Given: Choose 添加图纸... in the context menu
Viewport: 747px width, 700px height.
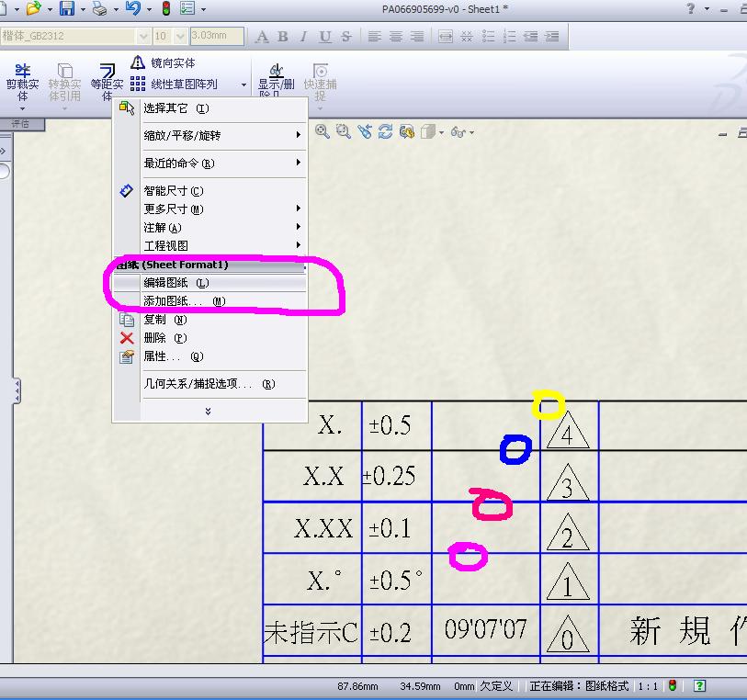Looking at the screenshot, I should [209, 301].
